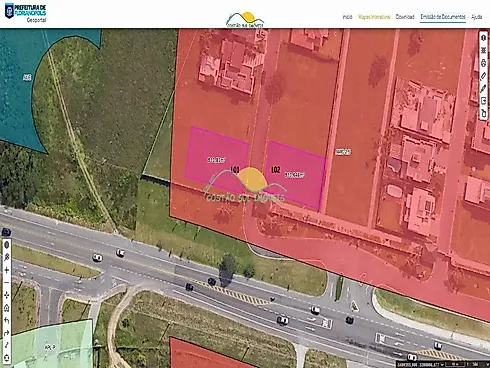This screenshot has height=368, width=490.
Task: Open the Mapas Interativos menu item
Action: tap(374, 17)
